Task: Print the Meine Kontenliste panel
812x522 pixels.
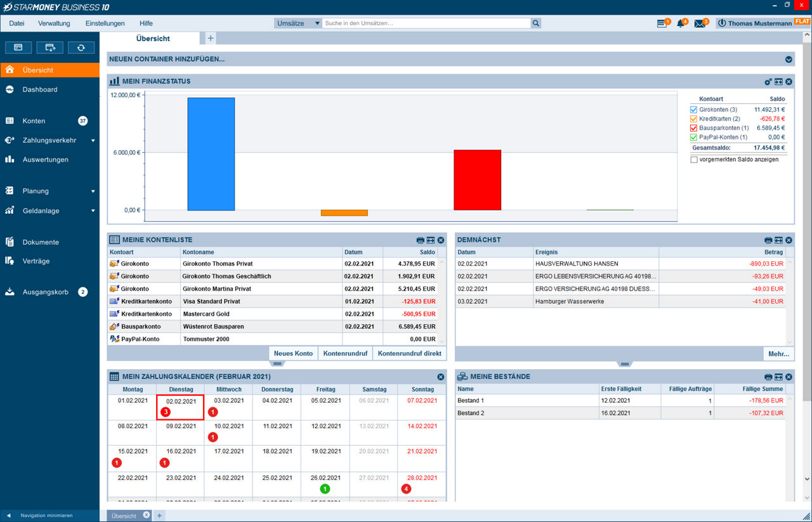Action: click(420, 240)
